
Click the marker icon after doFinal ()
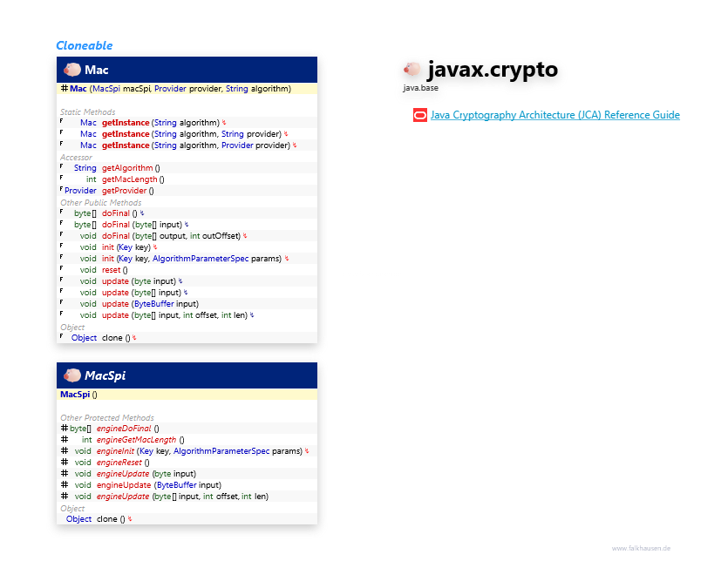pyautogui.click(x=142, y=213)
